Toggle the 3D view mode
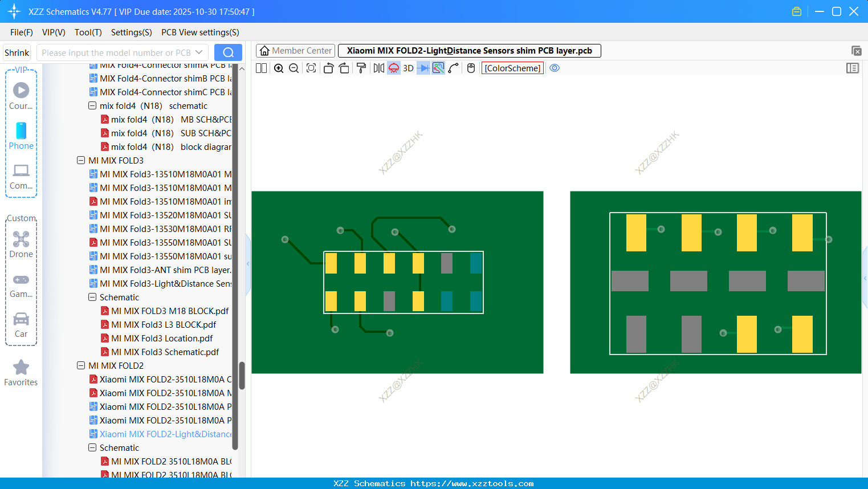Image resolution: width=868 pixels, height=489 pixels. click(x=408, y=68)
